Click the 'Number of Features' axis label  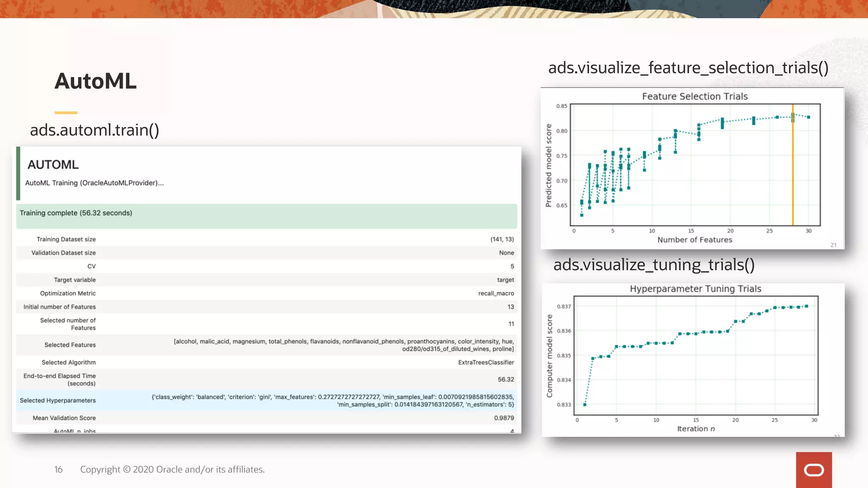[695, 240]
